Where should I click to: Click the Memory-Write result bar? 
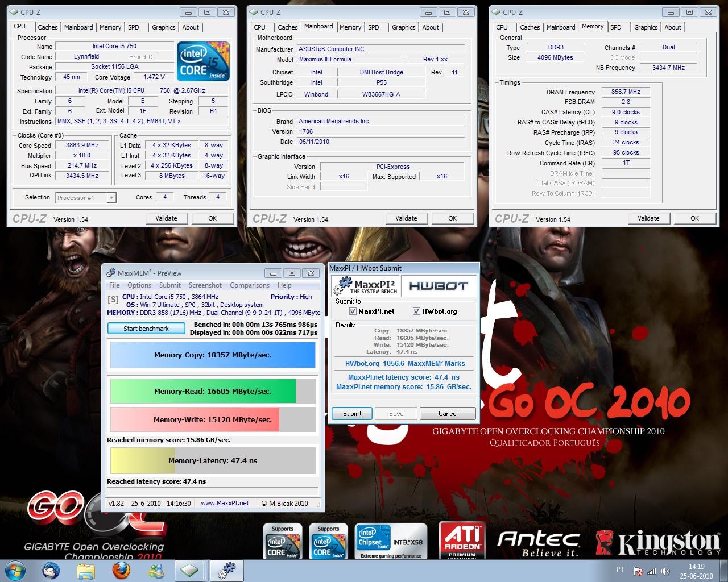pyautogui.click(x=213, y=419)
